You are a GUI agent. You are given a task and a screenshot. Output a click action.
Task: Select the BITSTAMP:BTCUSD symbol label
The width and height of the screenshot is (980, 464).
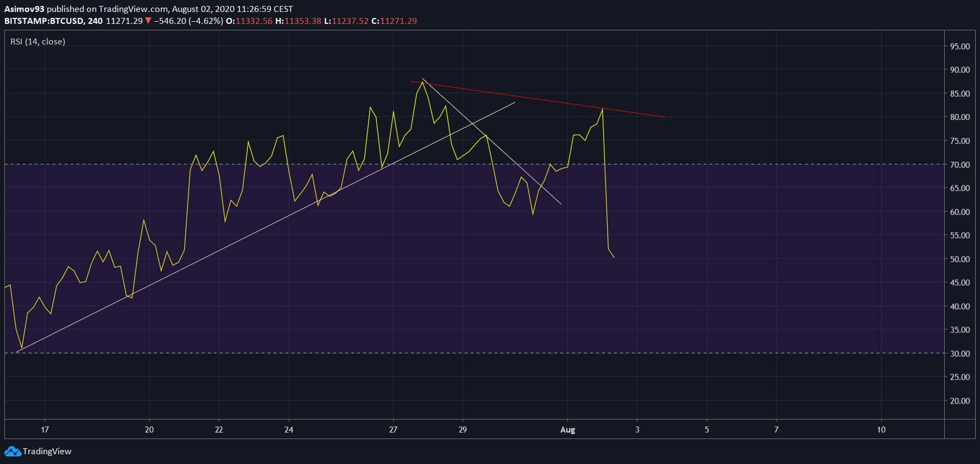point(43,21)
